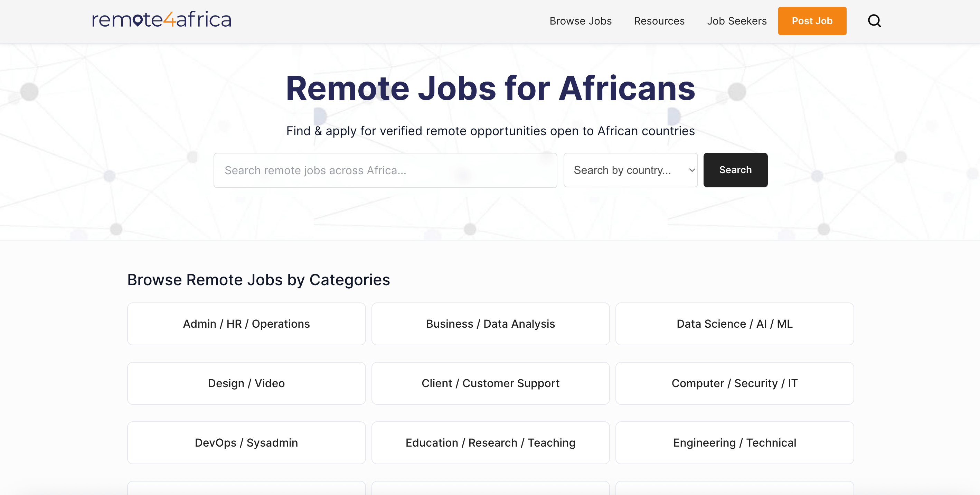The image size is (980, 495).
Task: Select the DevOps / Sysadmin category
Action: 246,442
